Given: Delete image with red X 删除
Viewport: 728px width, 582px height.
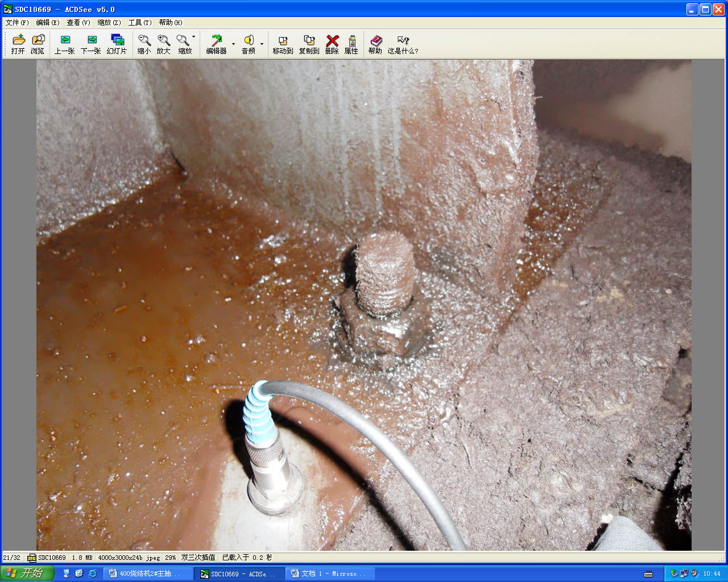Looking at the screenshot, I should pyautogui.click(x=332, y=44).
